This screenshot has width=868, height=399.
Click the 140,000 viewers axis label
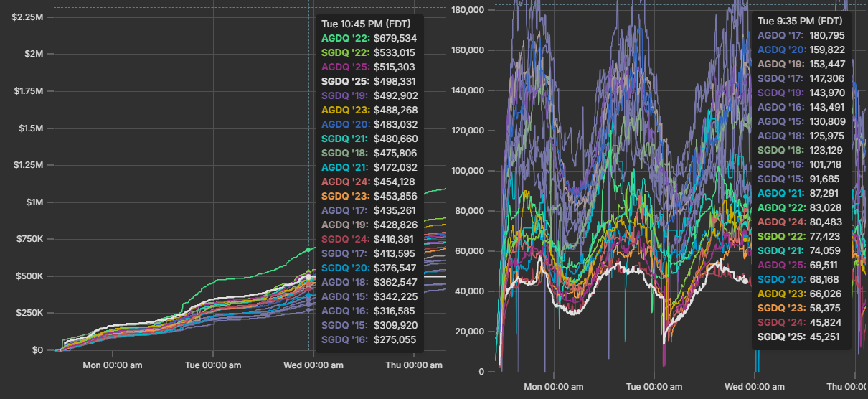coord(469,90)
